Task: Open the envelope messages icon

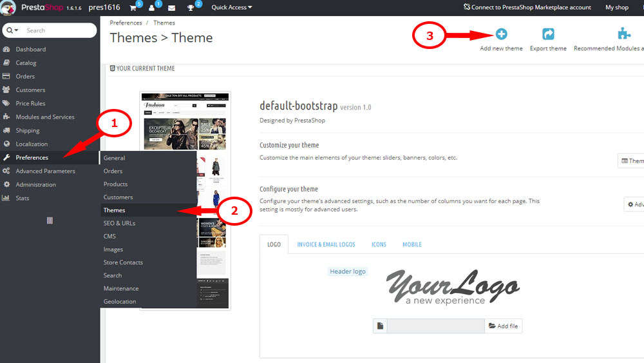Action: click(172, 8)
